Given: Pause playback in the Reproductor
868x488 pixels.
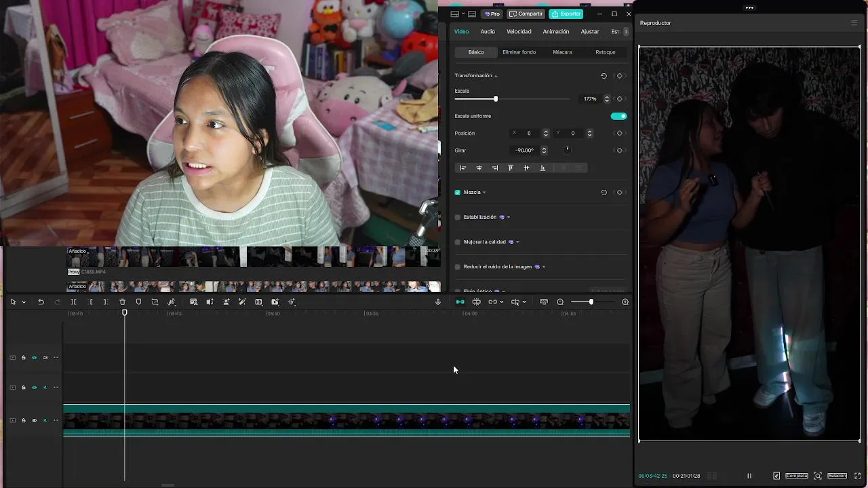Looking at the screenshot, I should 749,476.
